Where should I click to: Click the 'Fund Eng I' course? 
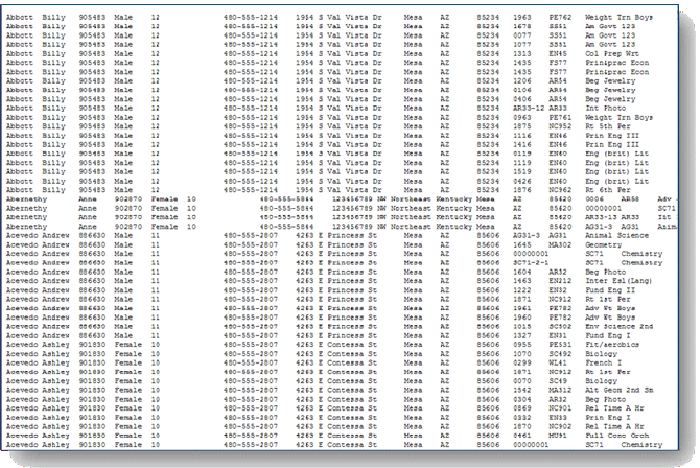(x=608, y=335)
